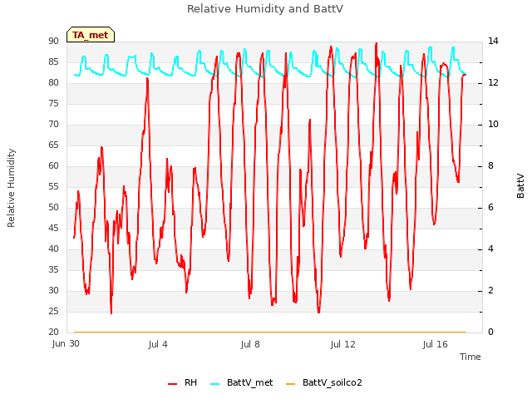Toggle the BattV_met legend entry
The height and width of the screenshot is (399, 532).
click(242, 382)
